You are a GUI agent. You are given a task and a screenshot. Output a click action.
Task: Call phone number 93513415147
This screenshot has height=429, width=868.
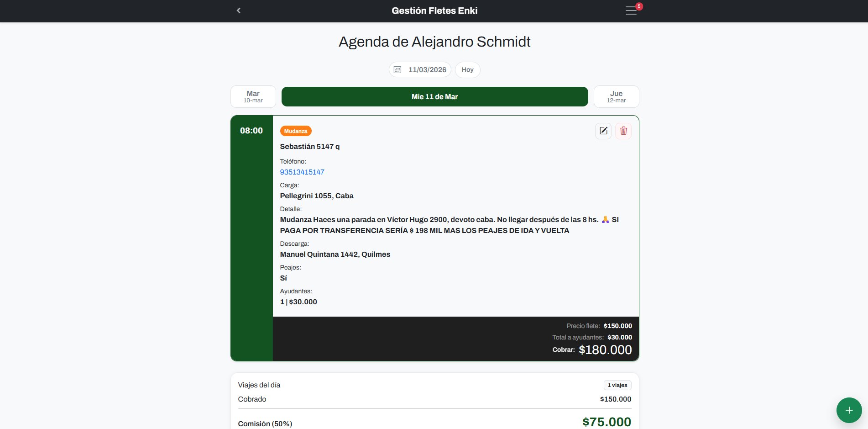(302, 172)
